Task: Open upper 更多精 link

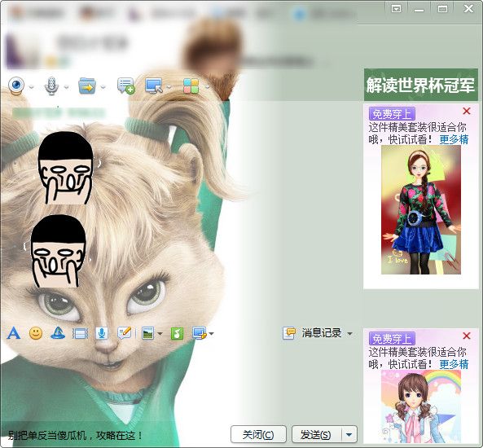Action: tap(454, 139)
